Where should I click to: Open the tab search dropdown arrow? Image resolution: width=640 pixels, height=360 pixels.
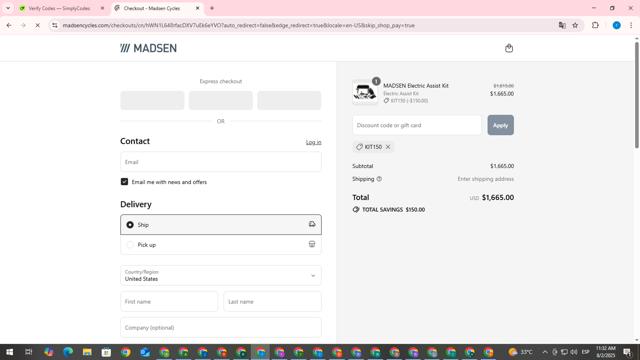pos(8,8)
